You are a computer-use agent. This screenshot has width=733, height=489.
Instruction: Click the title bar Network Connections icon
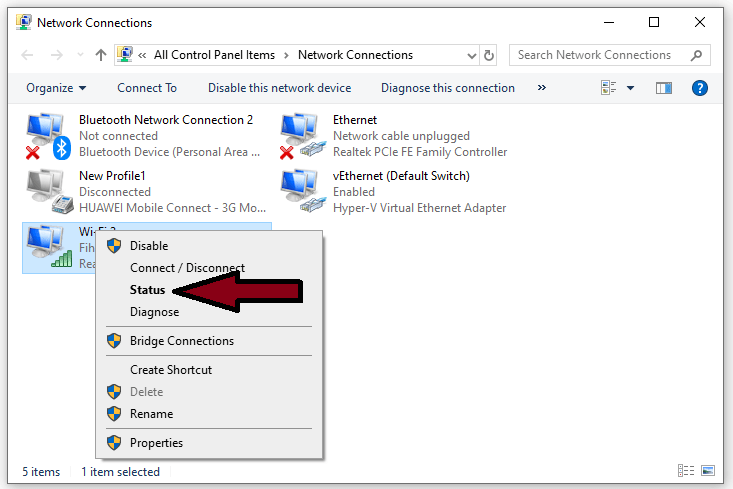click(23, 22)
